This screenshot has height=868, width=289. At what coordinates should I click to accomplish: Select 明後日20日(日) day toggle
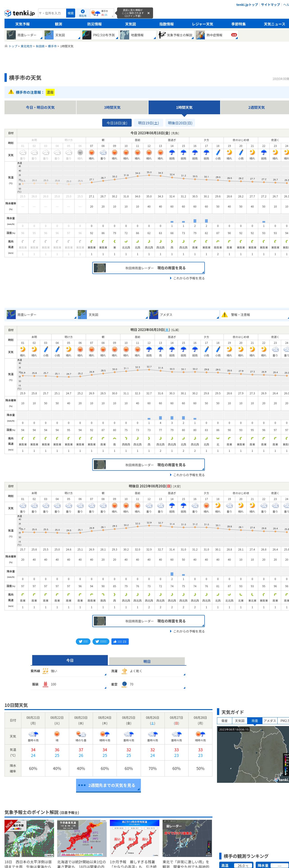click(180, 123)
